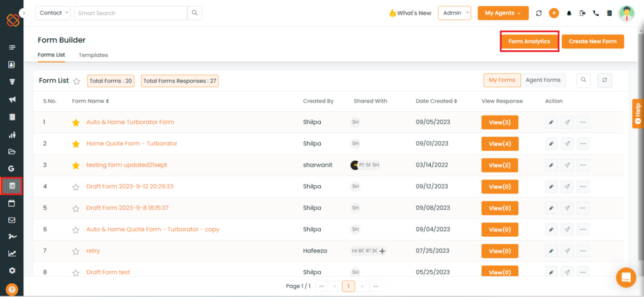Star Auto & Home Quote Form - Turborator - copy
The image size is (644, 297).
[x=75, y=230]
